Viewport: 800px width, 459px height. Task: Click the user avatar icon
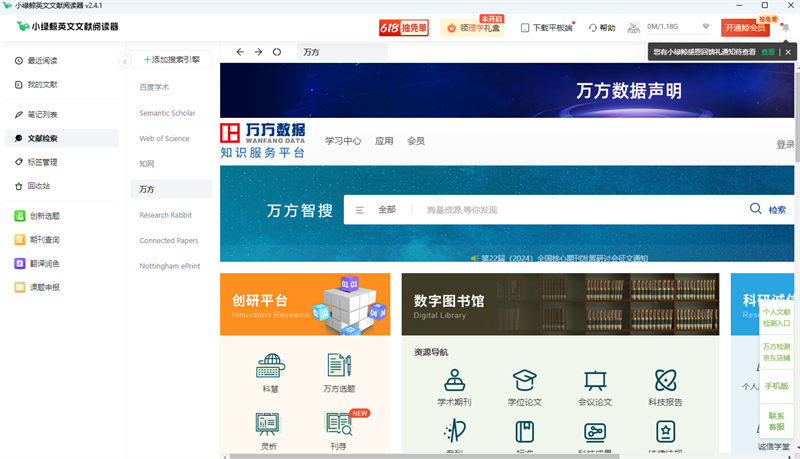(x=633, y=28)
